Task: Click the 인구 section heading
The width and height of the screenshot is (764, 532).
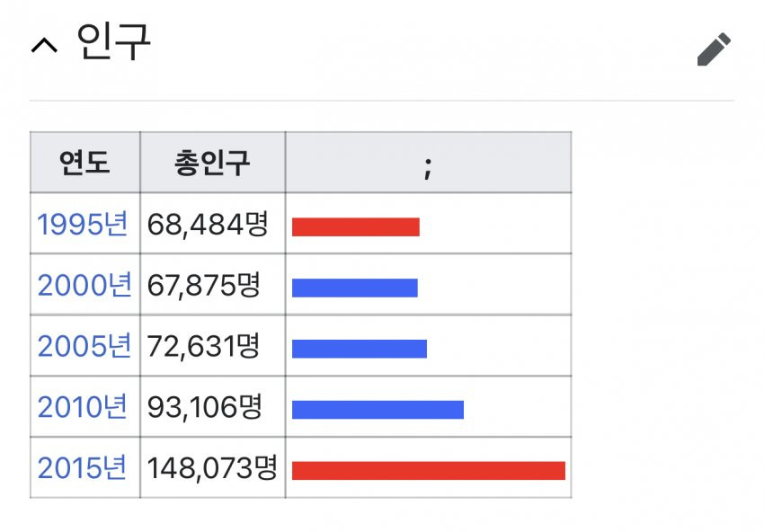Action: [113, 42]
